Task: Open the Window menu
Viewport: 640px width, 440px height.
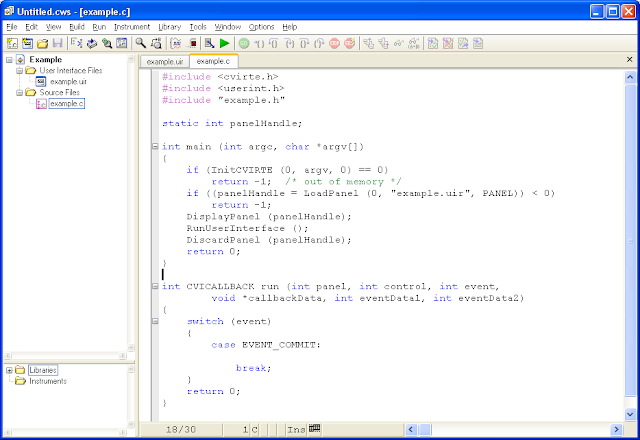Action: pos(228,27)
